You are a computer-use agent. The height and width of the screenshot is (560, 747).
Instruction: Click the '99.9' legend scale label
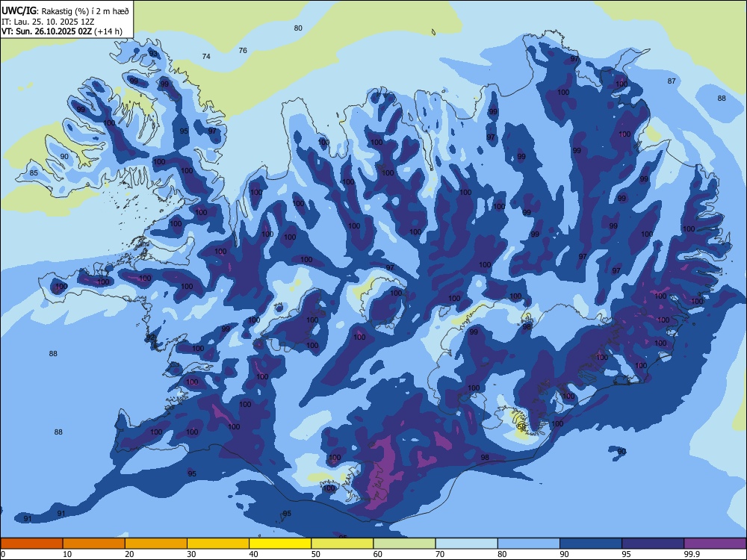(x=691, y=554)
